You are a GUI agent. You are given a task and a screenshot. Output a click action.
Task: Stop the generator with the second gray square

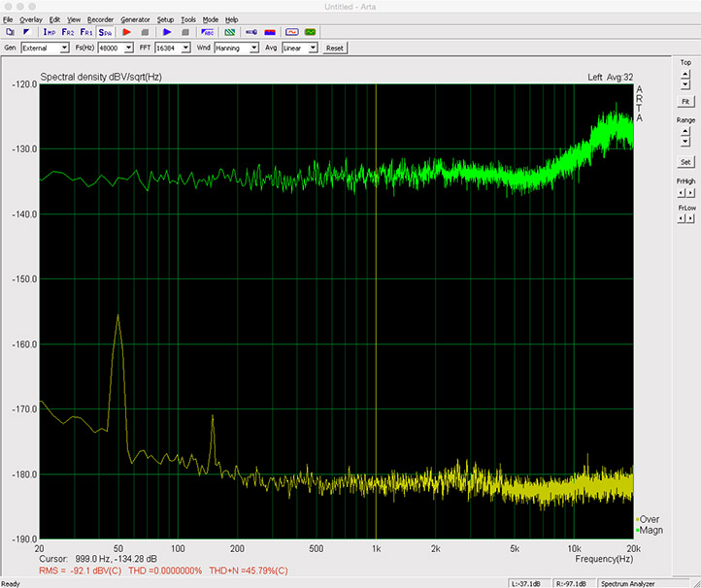click(185, 32)
